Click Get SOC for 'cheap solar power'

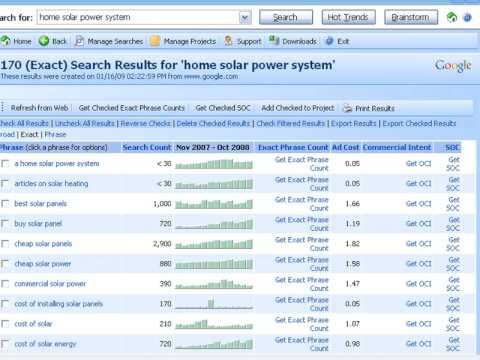click(x=453, y=264)
